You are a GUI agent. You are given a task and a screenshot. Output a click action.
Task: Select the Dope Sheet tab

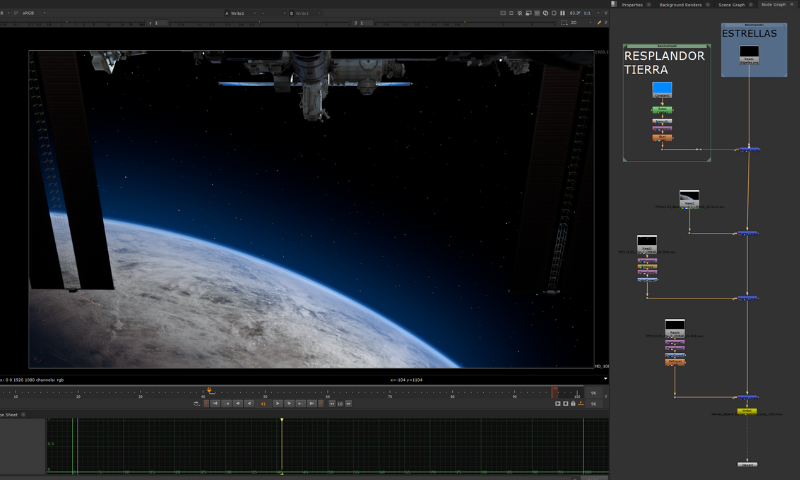pos(8,415)
